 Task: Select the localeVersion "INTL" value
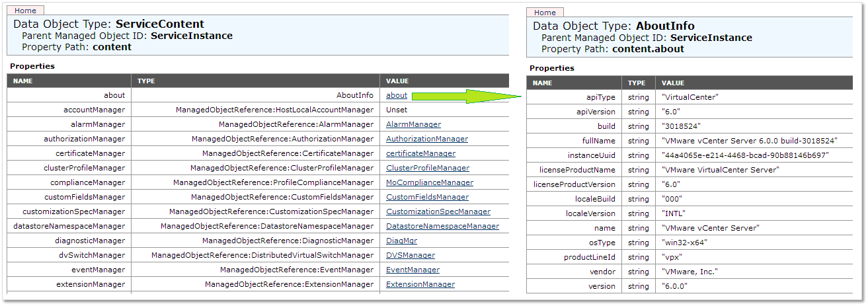pos(673,213)
